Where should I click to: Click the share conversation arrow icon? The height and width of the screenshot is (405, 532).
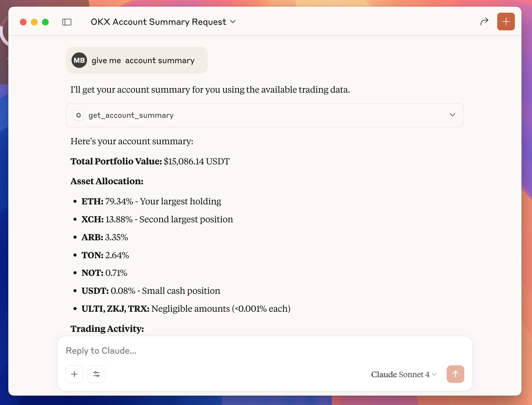(484, 22)
